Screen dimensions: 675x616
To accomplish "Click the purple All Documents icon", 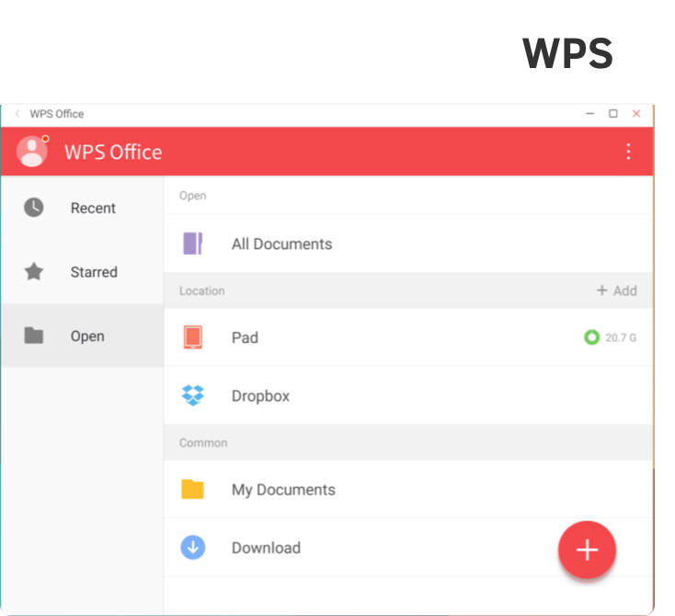I will [192, 244].
